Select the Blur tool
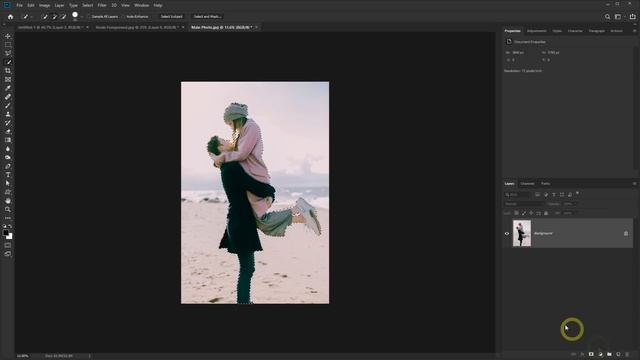 coord(8,149)
